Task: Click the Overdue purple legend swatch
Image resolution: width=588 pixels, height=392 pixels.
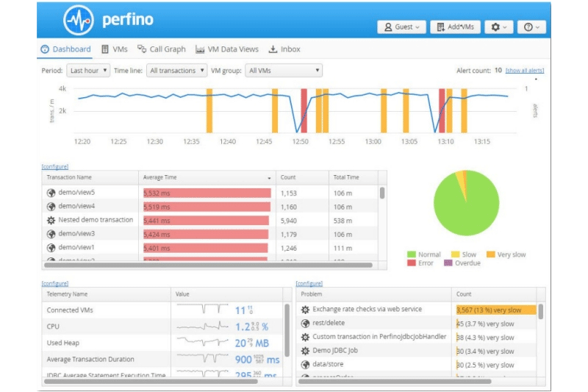Action: coord(448,263)
